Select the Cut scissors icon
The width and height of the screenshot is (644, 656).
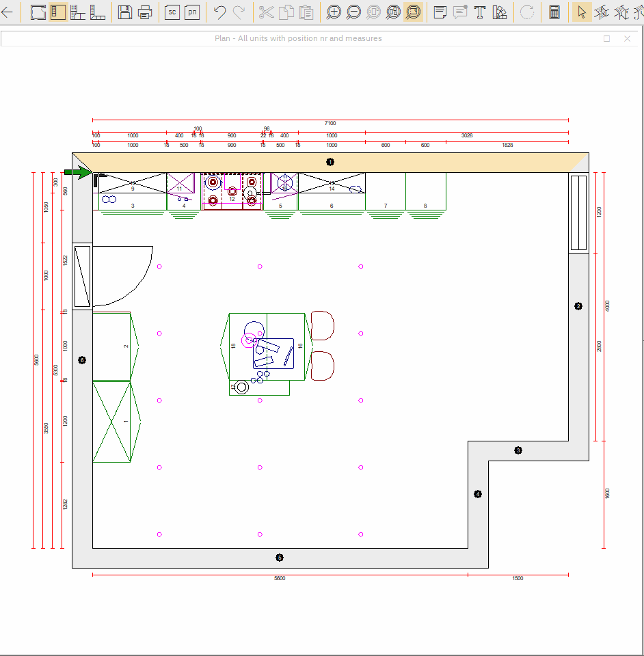coord(265,12)
